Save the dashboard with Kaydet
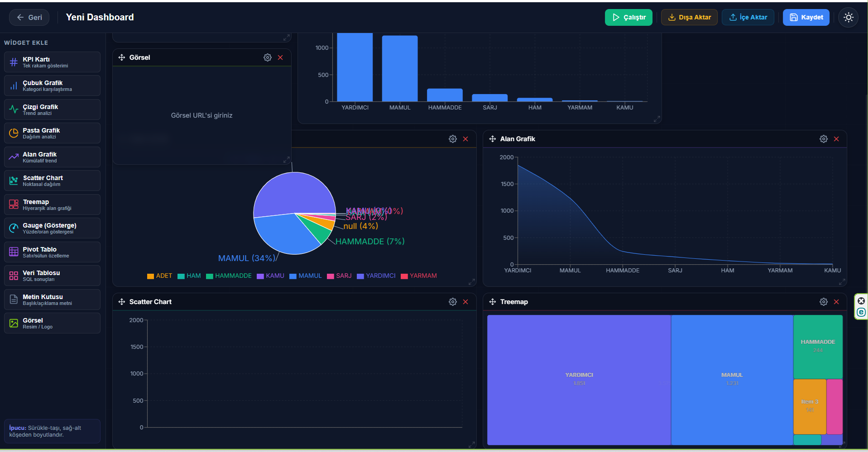This screenshot has height=452, width=868. coord(806,17)
